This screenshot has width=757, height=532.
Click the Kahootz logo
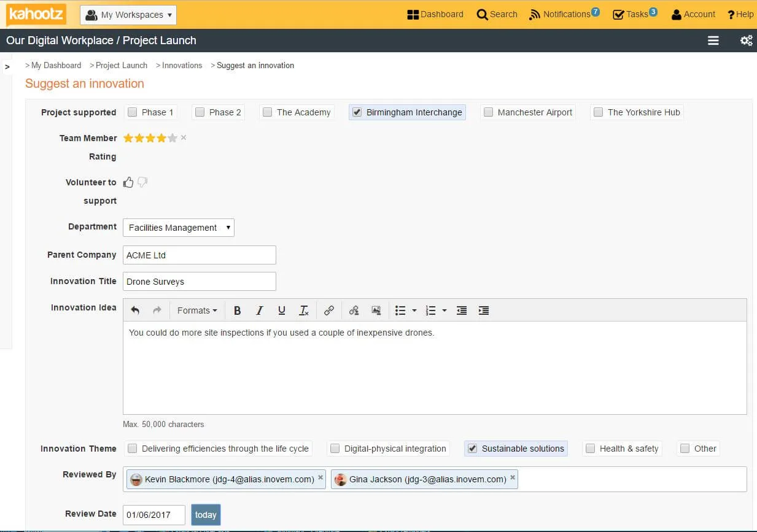pyautogui.click(x=36, y=14)
